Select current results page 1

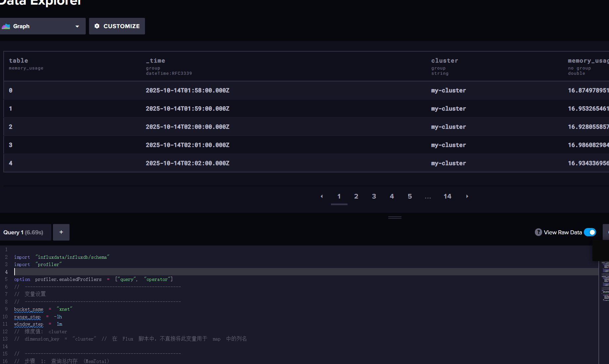(x=339, y=196)
